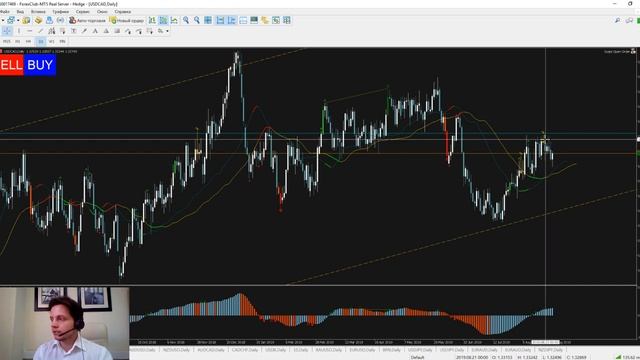Click the highlighted date on time scale
This screenshot has width=640, height=360.
[545, 342]
